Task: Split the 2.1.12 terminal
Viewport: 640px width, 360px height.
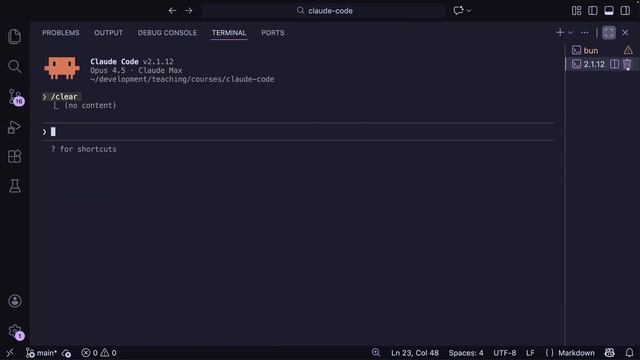Action: [614, 64]
